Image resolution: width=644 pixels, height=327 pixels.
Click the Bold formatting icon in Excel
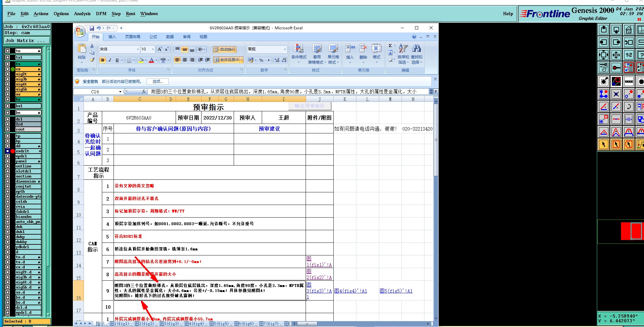[x=102, y=60]
